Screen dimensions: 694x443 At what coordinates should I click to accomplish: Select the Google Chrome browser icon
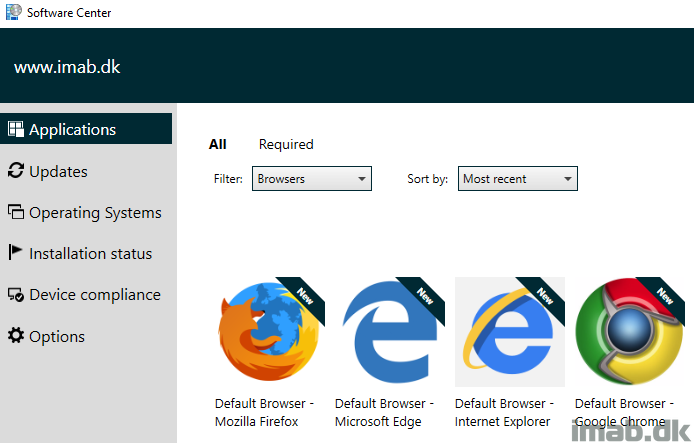[629, 331]
